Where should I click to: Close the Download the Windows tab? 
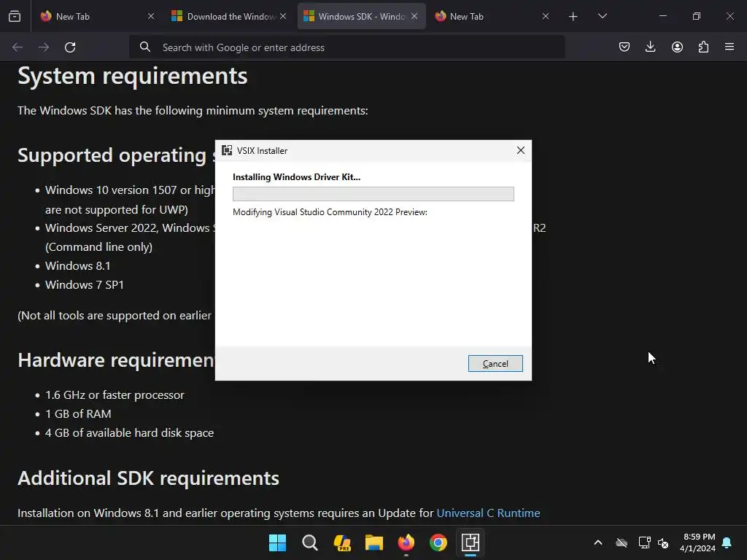coord(283,16)
